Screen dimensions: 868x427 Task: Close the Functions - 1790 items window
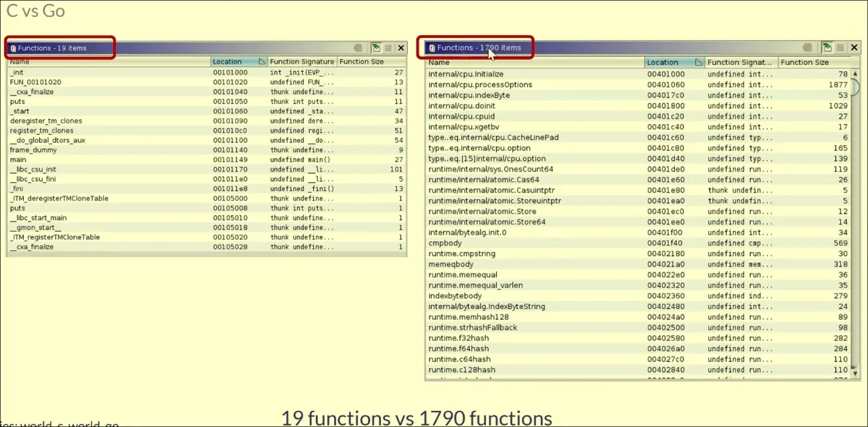(x=853, y=47)
